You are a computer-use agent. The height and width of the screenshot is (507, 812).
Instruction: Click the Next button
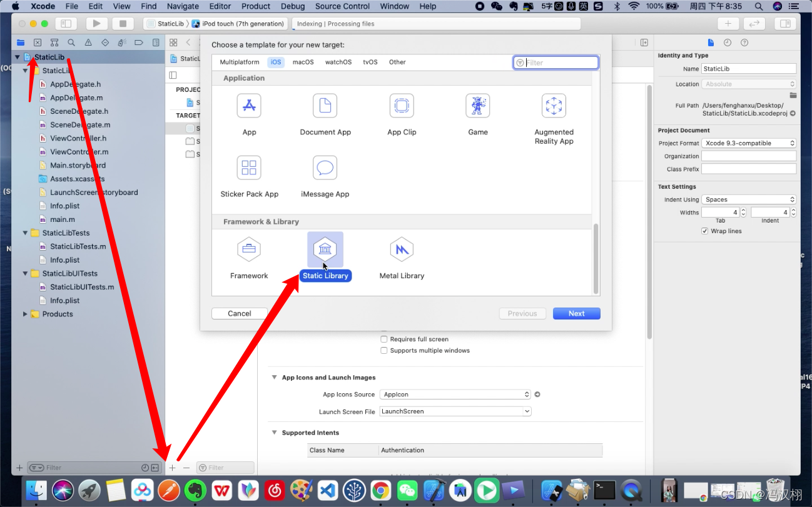click(x=577, y=313)
